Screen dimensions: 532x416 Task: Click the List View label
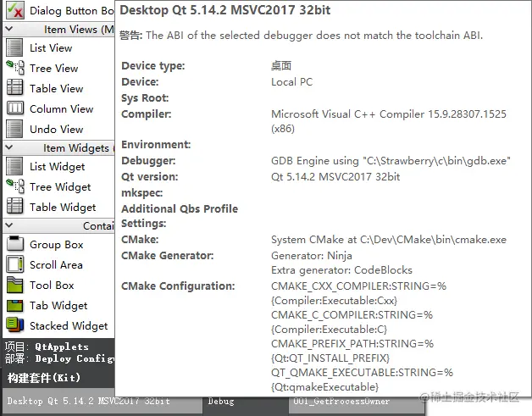click(x=51, y=47)
